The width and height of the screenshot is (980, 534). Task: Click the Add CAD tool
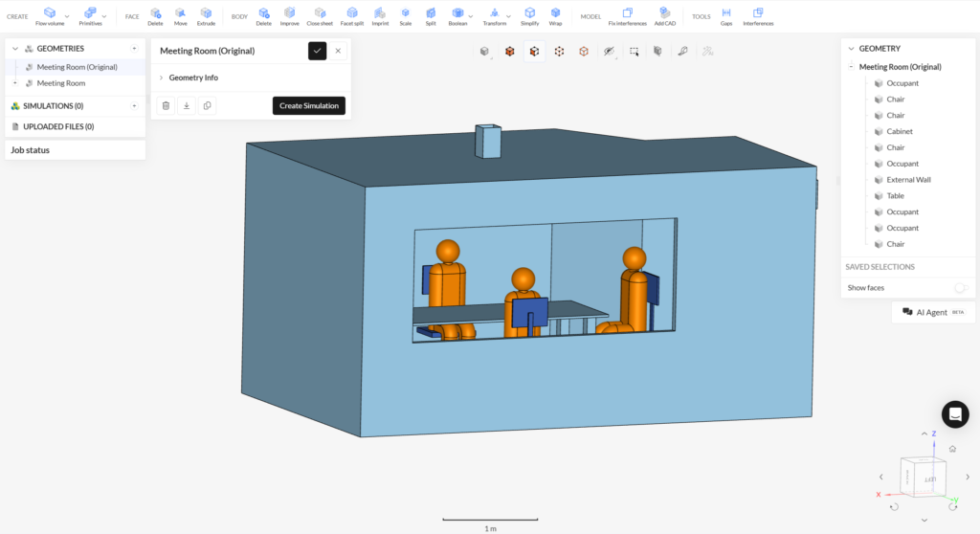pos(664,16)
